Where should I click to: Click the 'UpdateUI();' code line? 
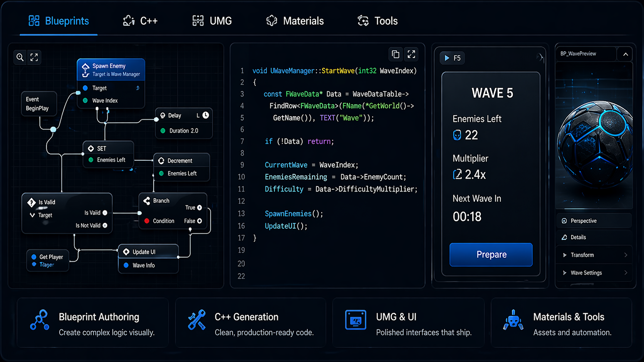(286, 226)
